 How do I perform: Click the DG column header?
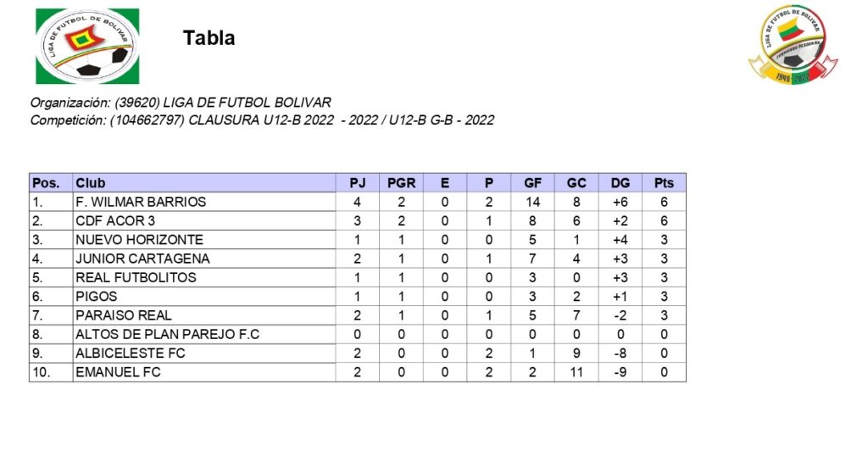[620, 183]
